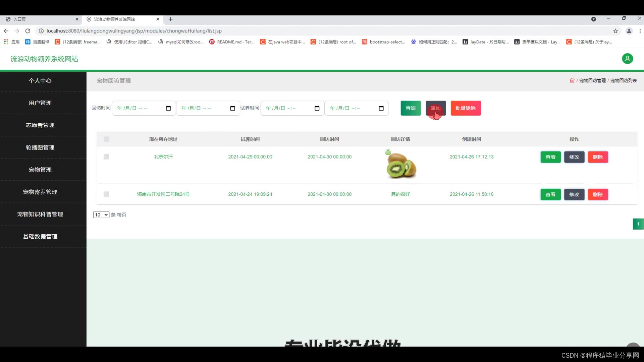Open calendar picker of second 试养时间 field
This screenshot has height=362, width=644.
tap(381, 108)
